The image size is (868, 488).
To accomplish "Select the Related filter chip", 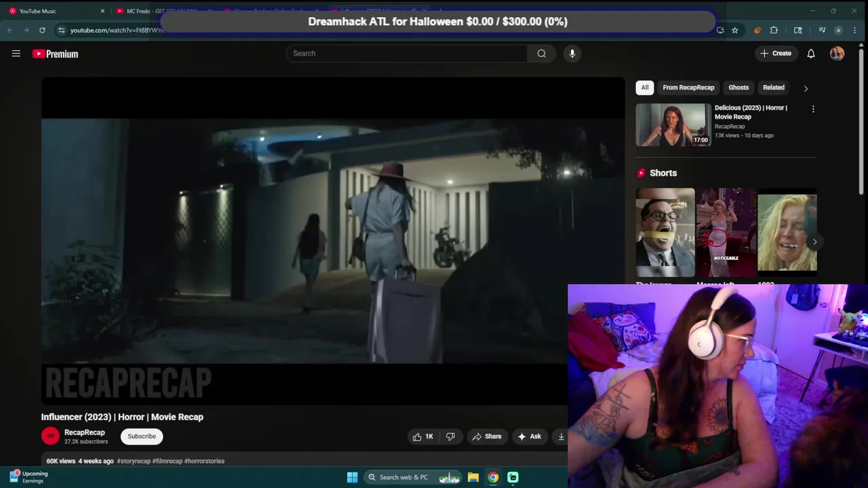I will point(774,87).
